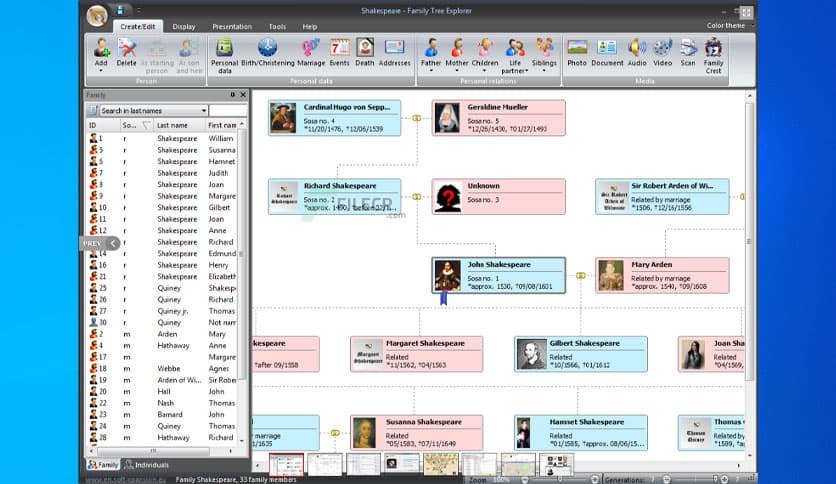Click the search text input in Family panel
The height and width of the screenshot is (484, 836).
click(228, 111)
